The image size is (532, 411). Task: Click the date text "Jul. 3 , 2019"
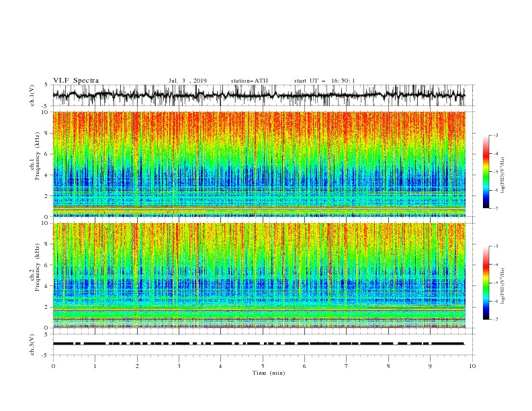click(x=187, y=81)
